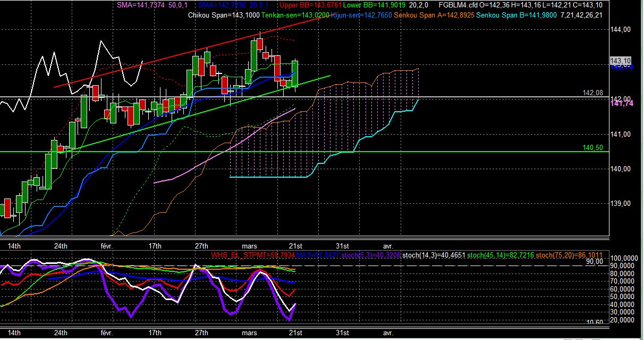Click the purple SMA=141,7374 indicator label
The image size is (644, 340).
pos(141,5)
